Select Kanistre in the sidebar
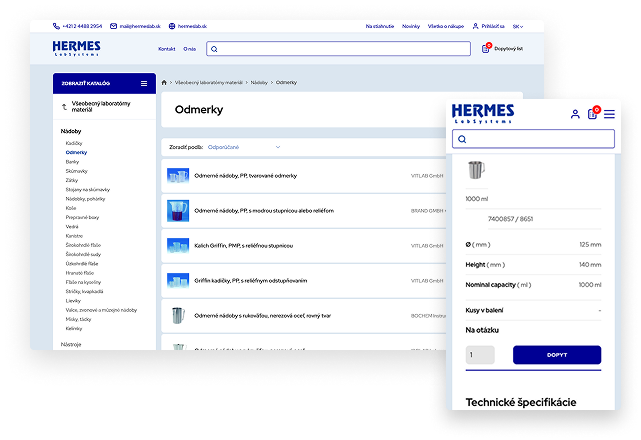The width and height of the screenshot is (641, 440). pyautogui.click(x=74, y=236)
